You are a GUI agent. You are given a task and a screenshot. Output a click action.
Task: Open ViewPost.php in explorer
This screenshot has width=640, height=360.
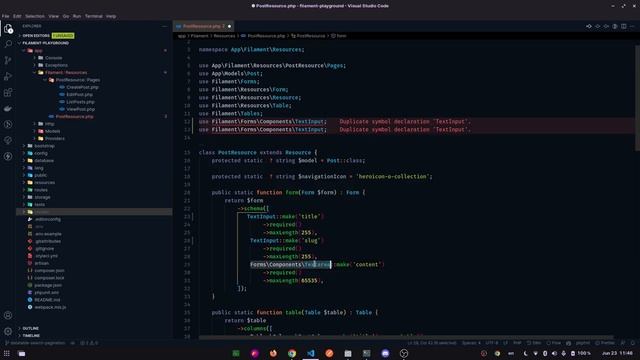[x=80, y=109]
